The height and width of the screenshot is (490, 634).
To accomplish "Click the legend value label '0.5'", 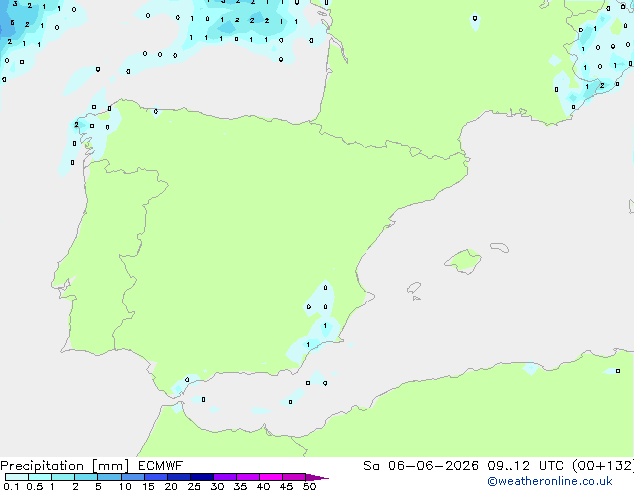I will (35, 486).
